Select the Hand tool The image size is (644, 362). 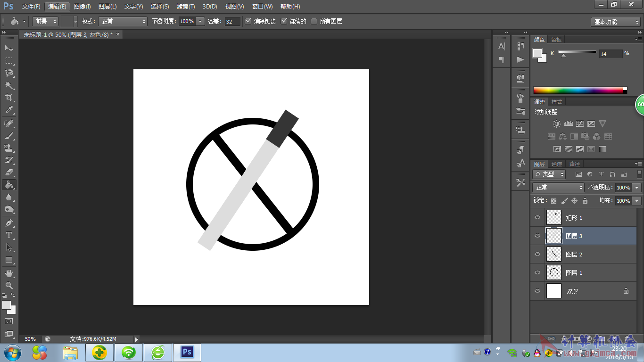point(9,273)
